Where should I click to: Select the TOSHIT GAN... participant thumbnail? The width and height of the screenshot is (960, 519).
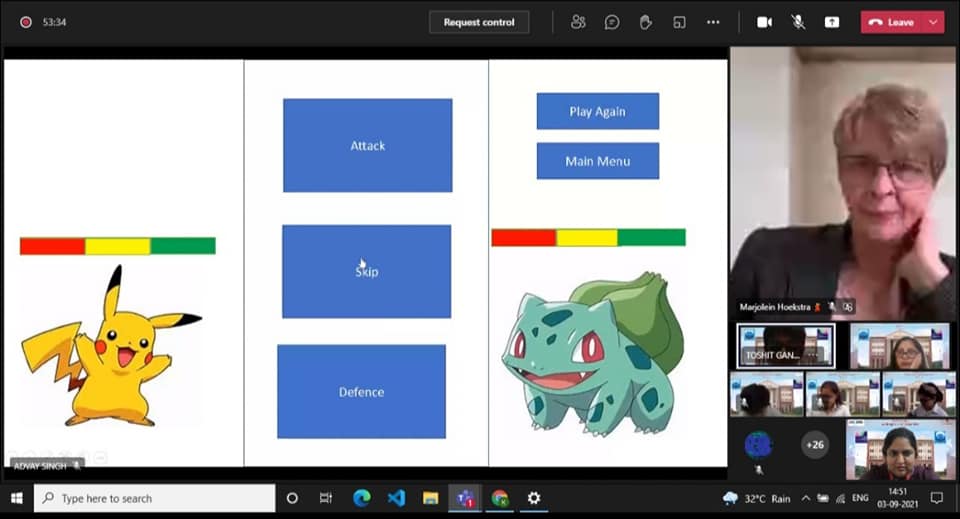click(786, 346)
